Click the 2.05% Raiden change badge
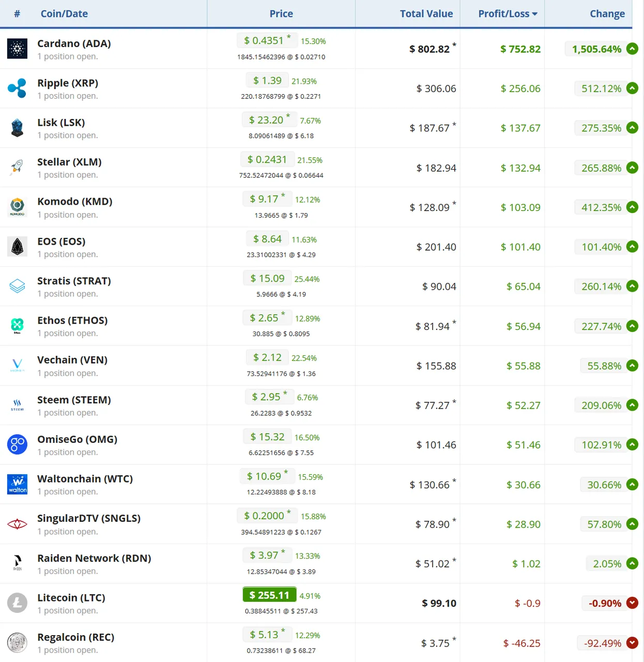This screenshot has height=662, width=644. [x=607, y=564]
